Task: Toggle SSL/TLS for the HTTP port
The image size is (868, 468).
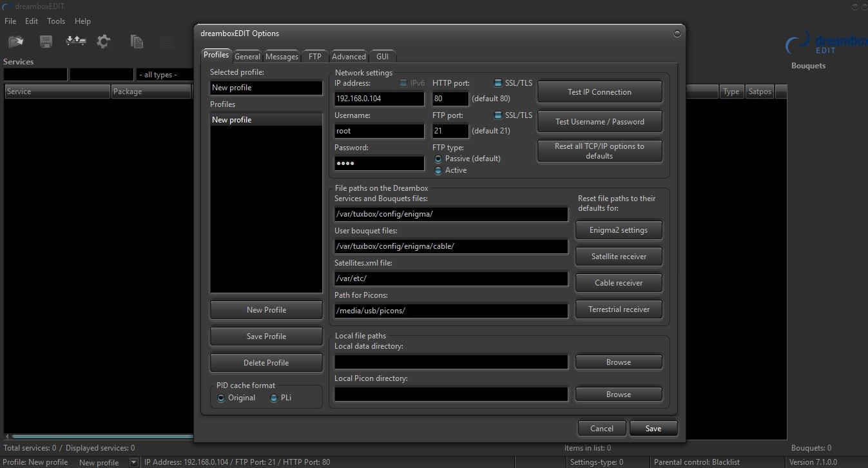Action: click(498, 83)
